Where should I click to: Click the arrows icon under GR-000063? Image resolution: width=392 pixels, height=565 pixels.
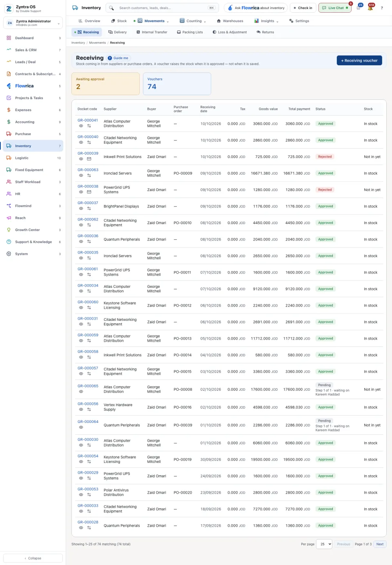(x=89, y=176)
